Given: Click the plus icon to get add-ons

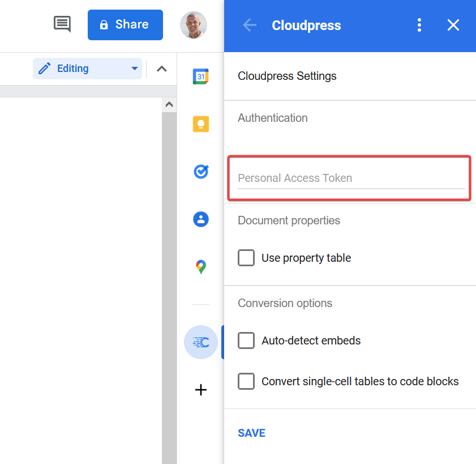Looking at the screenshot, I should tap(201, 390).
